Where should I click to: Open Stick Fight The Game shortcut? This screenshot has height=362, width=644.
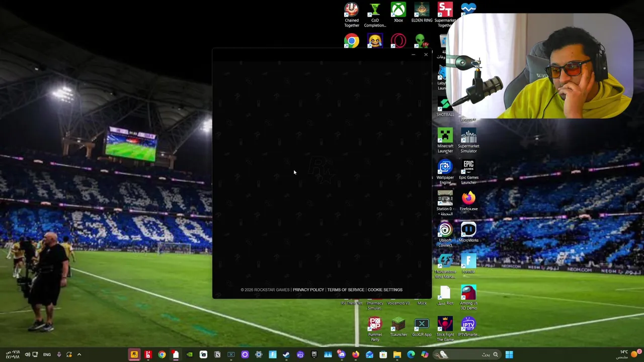445,329
